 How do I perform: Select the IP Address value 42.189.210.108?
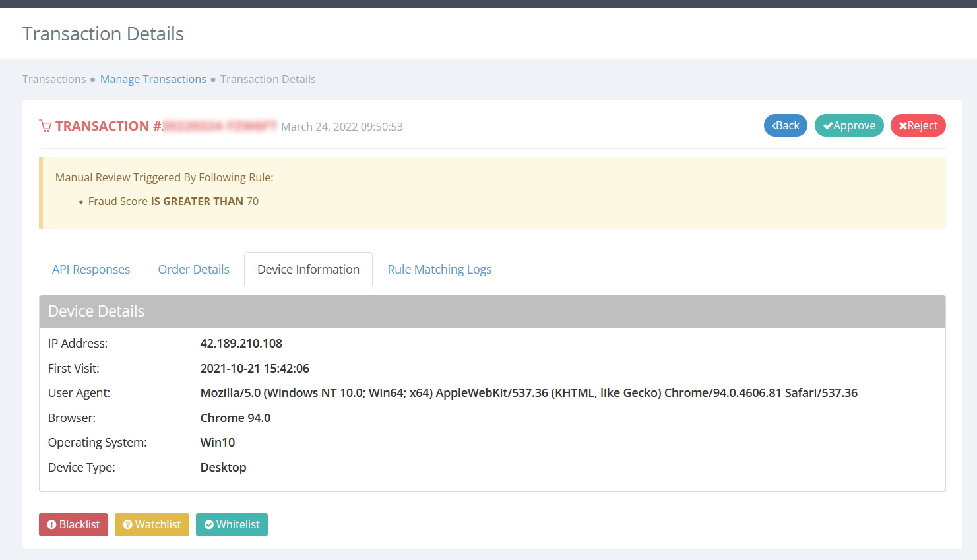(241, 343)
